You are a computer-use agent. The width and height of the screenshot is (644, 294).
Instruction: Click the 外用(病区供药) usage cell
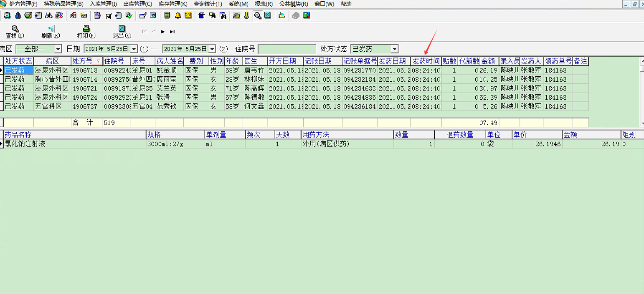pos(347,144)
